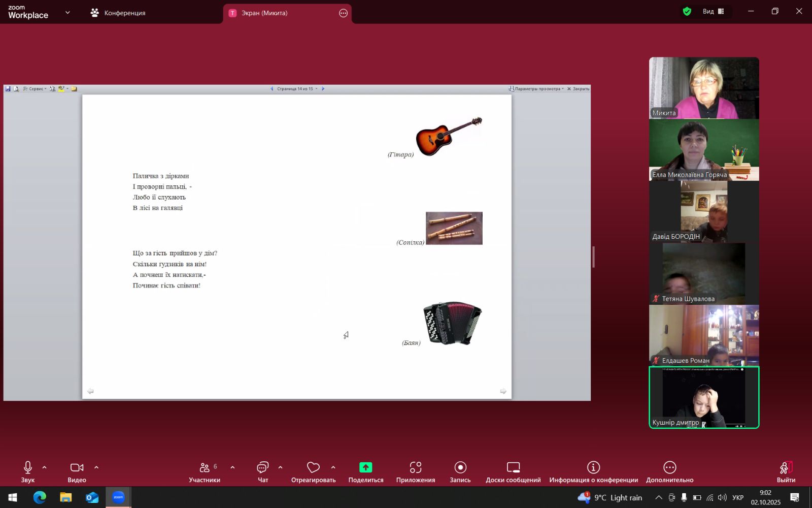Toggle meeting recording (Запись)
Image resolution: width=812 pixels, height=508 pixels.
(460, 468)
